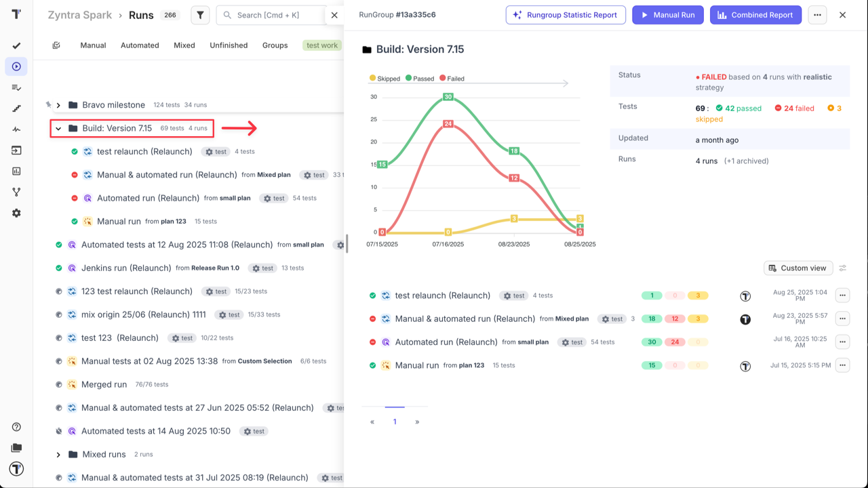Open Settings via gear icon in sidebar
The image size is (868, 488).
tap(16, 213)
